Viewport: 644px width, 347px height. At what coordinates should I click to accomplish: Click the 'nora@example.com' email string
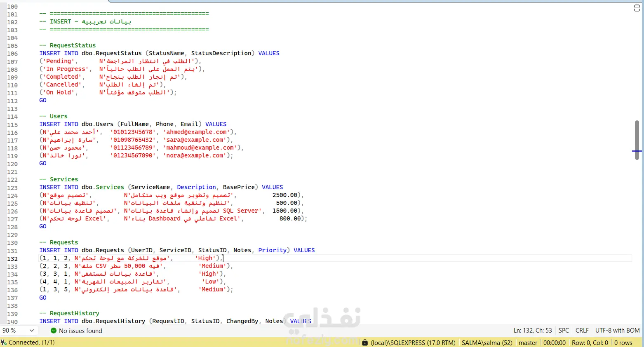195,155
